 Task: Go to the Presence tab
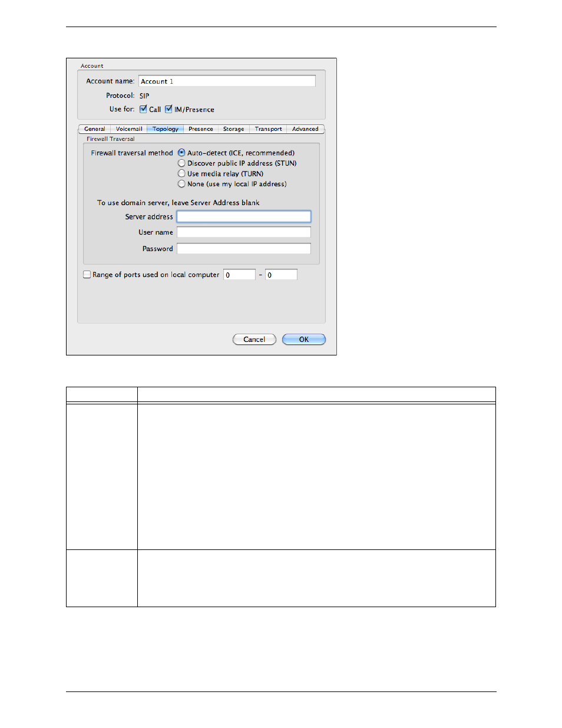pos(201,129)
